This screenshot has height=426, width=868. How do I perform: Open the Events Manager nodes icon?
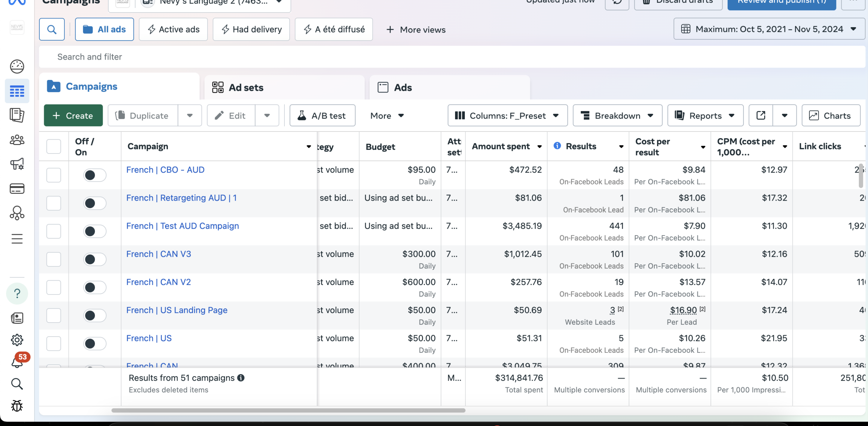pyautogui.click(x=17, y=213)
